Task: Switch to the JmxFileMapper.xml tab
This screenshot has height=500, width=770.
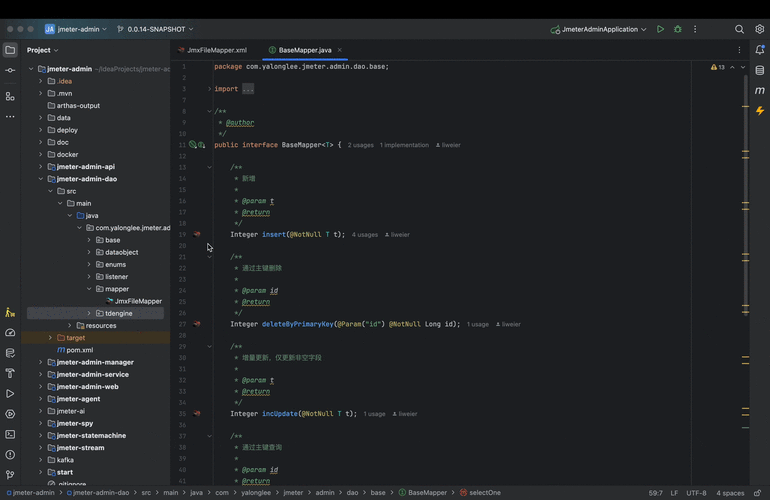Action: pos(215,49)
